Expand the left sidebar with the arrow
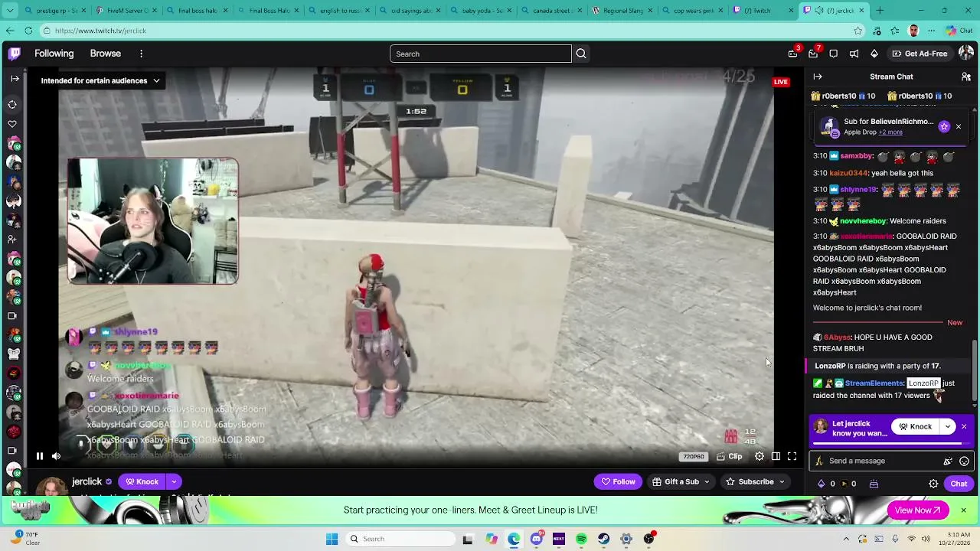Screen dimensions: 980x551 click(x=14, y=78)
